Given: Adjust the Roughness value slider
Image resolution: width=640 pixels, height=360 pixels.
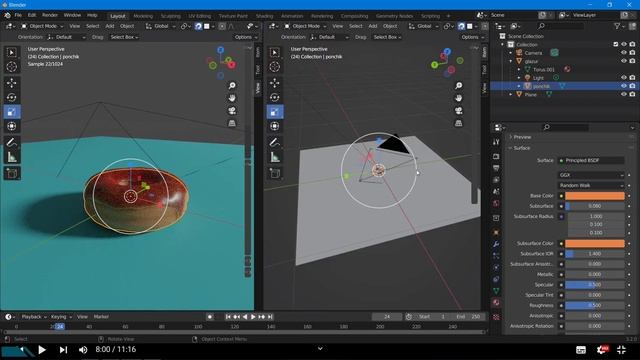Looking at the screenshot, I should [595, 305].
